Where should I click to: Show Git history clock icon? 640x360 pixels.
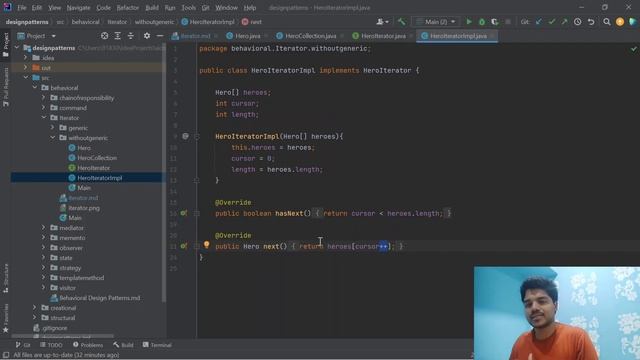point(578,22)
